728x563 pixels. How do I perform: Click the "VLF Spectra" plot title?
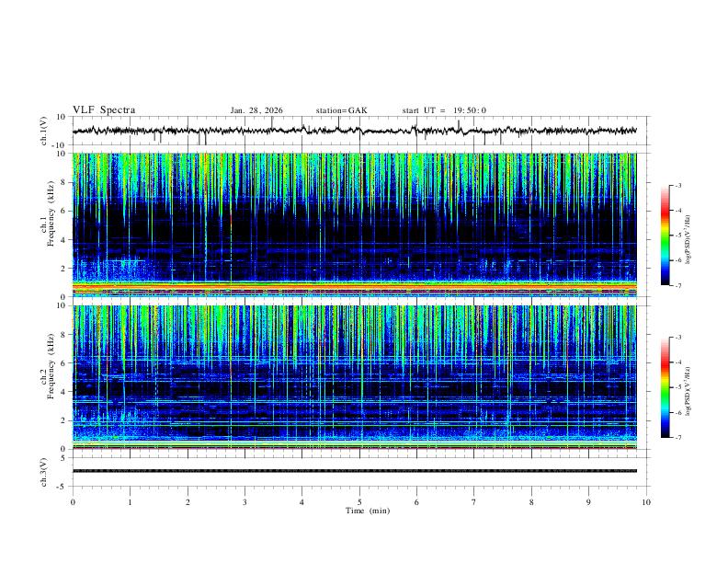[x=104, y=110]
